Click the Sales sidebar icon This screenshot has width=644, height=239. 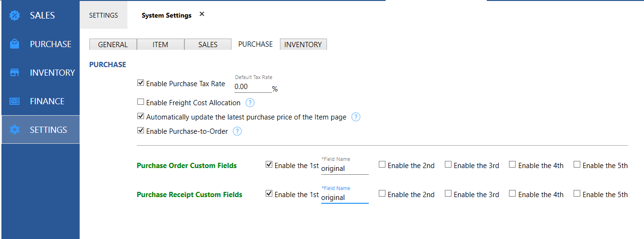point(15,16)
